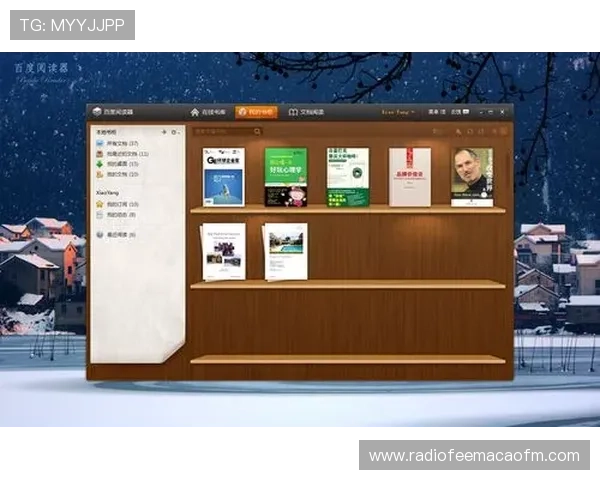Select the recently read item with red icon
Viewport: 600px width, 480px height.
pyautogui.click(x=122, y=154)
